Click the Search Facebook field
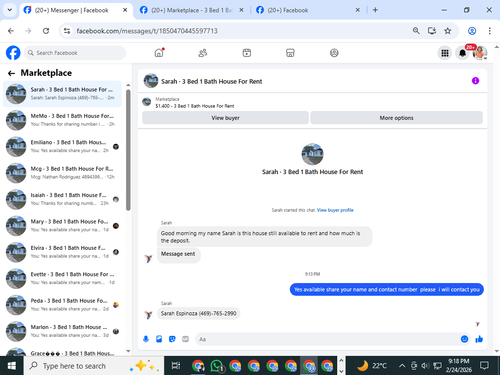 pyautogui.click(x=75, y=53)
